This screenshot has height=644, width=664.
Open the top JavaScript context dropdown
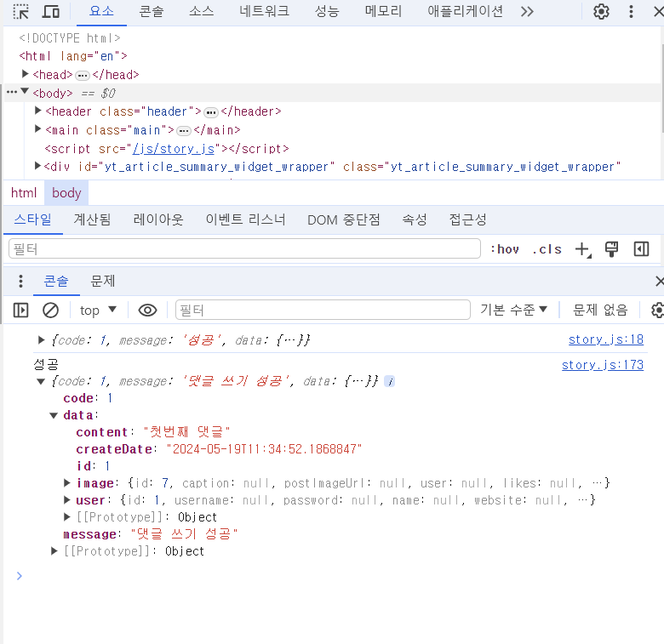tap(98, 311)
